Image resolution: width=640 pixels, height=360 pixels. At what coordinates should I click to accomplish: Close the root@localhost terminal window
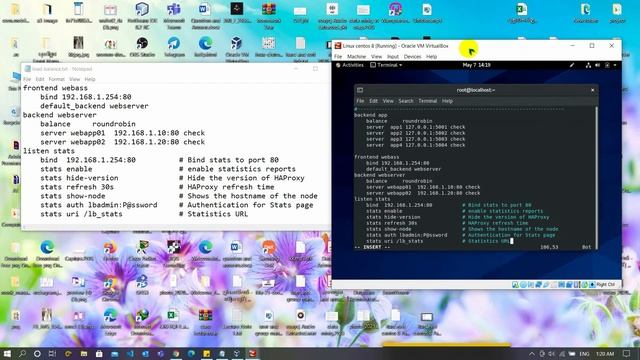pos(593,90)
